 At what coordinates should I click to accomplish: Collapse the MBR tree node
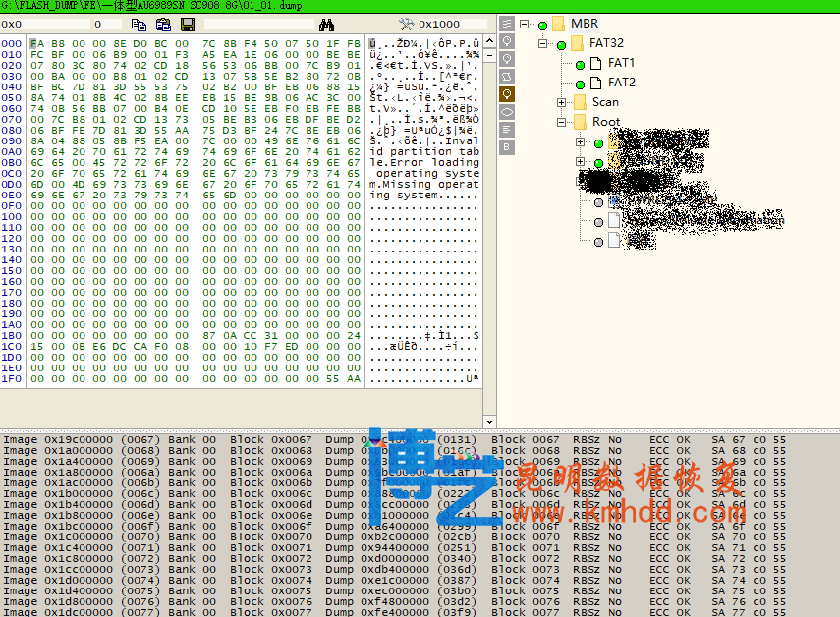click(x=526, y=24)
